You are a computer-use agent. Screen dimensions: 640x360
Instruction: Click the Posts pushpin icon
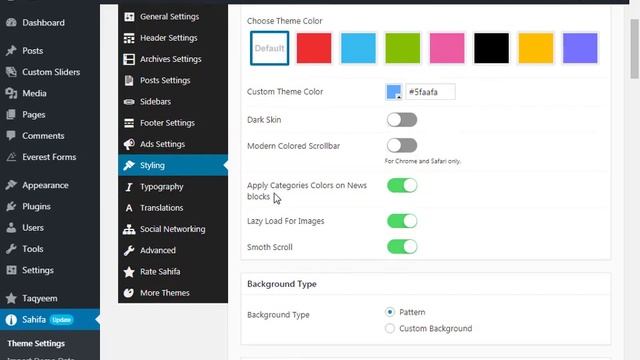click(11, 51)
